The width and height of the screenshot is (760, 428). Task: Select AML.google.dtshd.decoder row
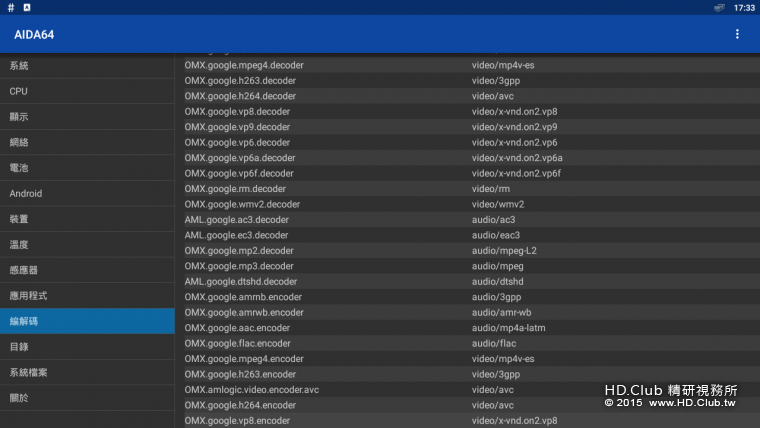coord(472,282)
